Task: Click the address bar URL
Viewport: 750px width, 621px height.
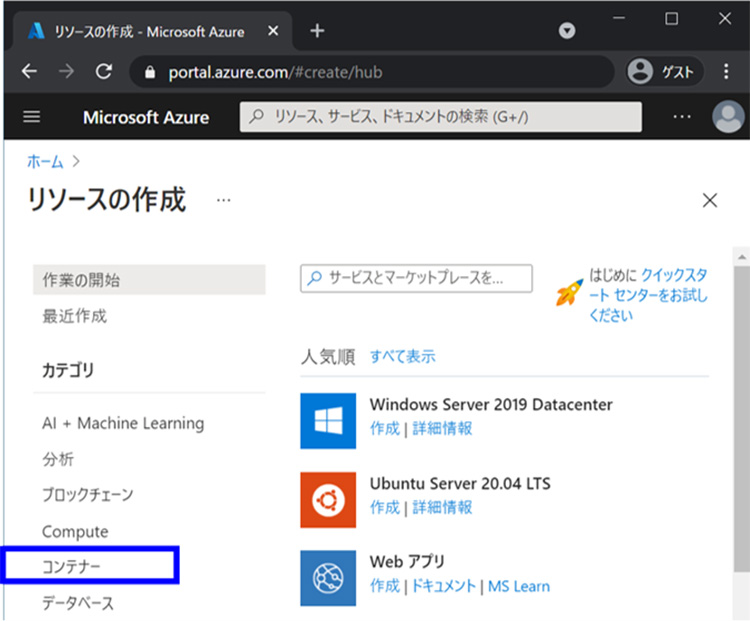Action: pos(276,72)
